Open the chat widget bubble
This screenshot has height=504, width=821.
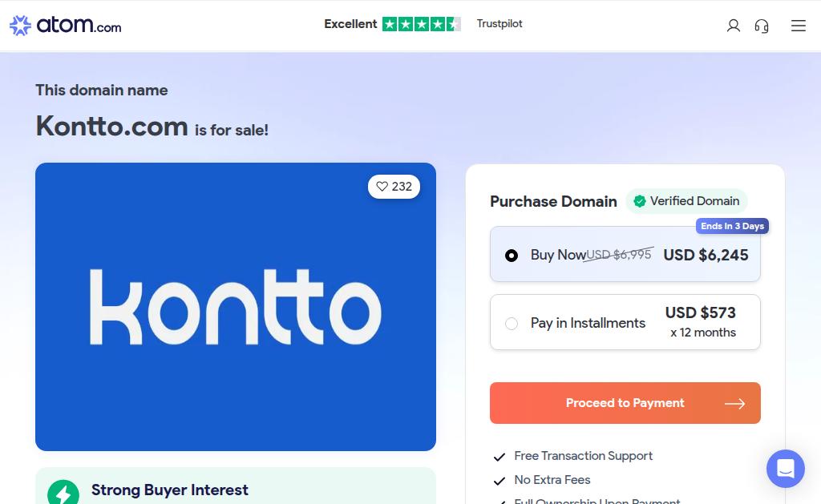click(785, 469)
